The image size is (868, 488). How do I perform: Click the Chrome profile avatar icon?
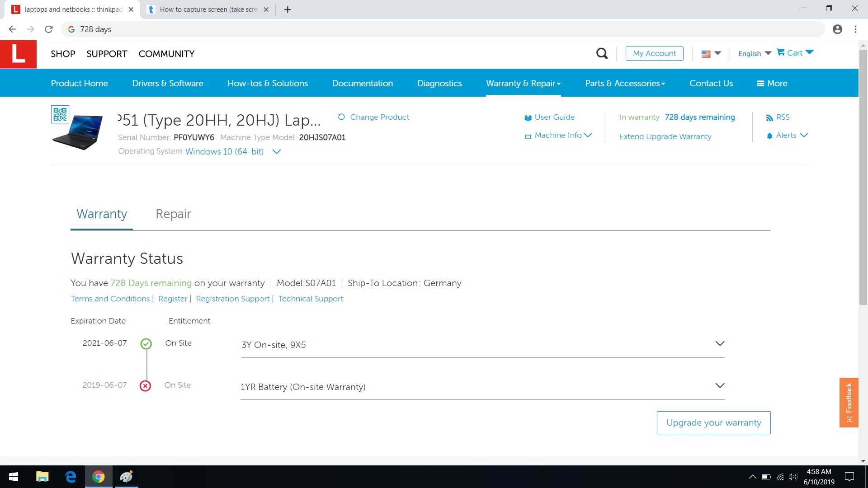[837, 29]
